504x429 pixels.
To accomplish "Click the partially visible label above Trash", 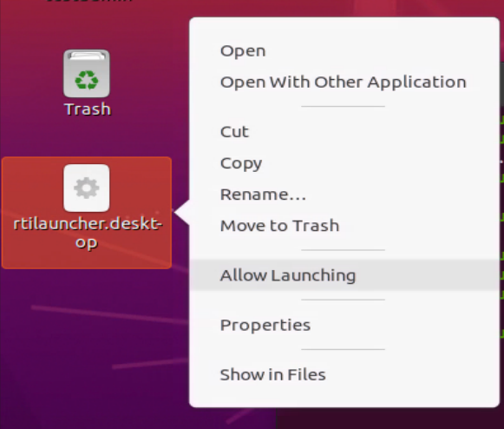I will point(89,1).
